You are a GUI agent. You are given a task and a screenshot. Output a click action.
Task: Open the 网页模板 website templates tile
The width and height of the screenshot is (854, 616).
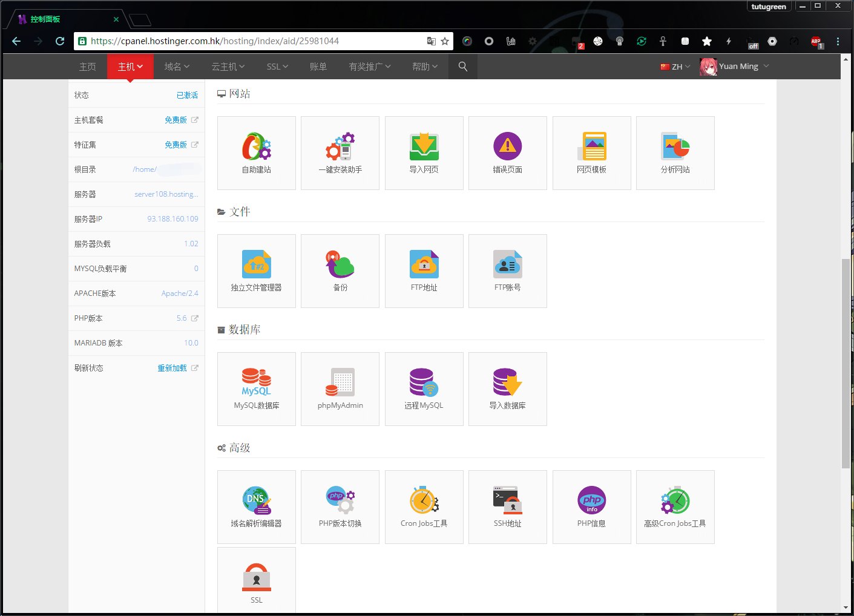tap(592, 153)
